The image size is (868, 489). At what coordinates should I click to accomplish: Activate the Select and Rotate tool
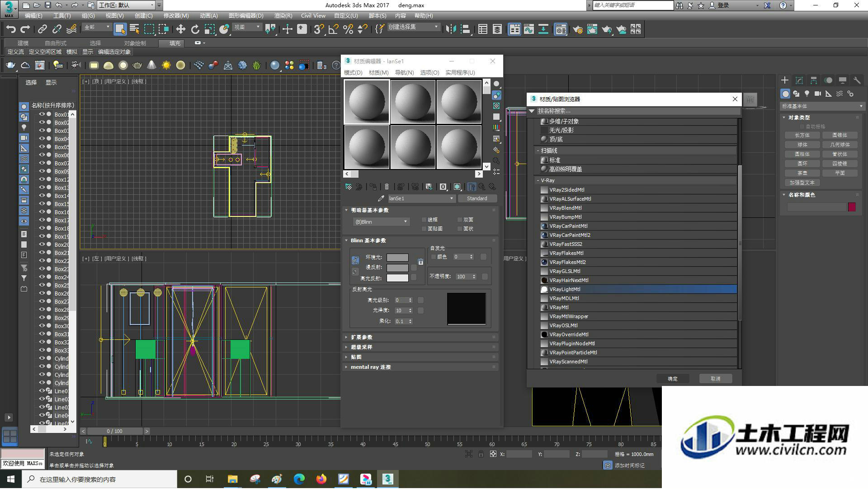pos(195,29)
